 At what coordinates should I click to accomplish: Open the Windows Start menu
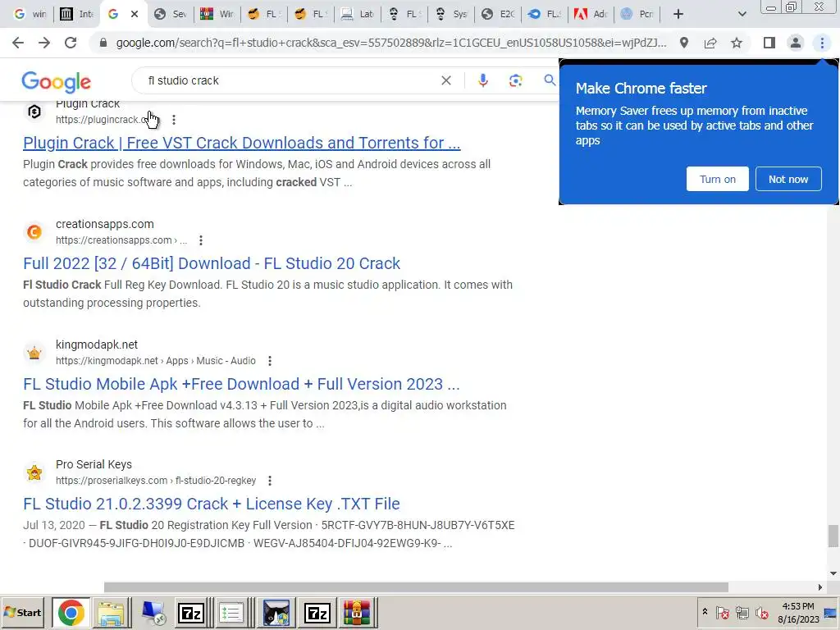coord(24,612)
